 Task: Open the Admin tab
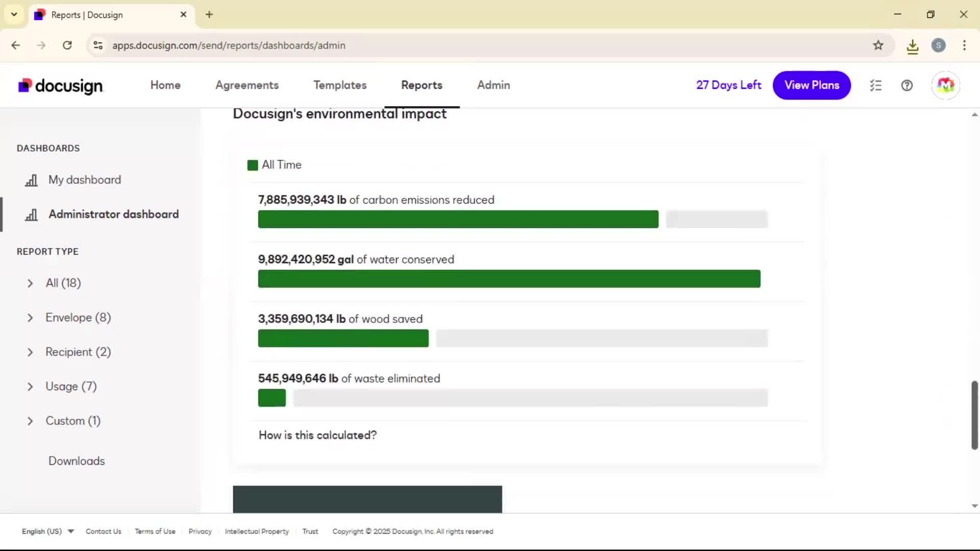pos(494,85)
